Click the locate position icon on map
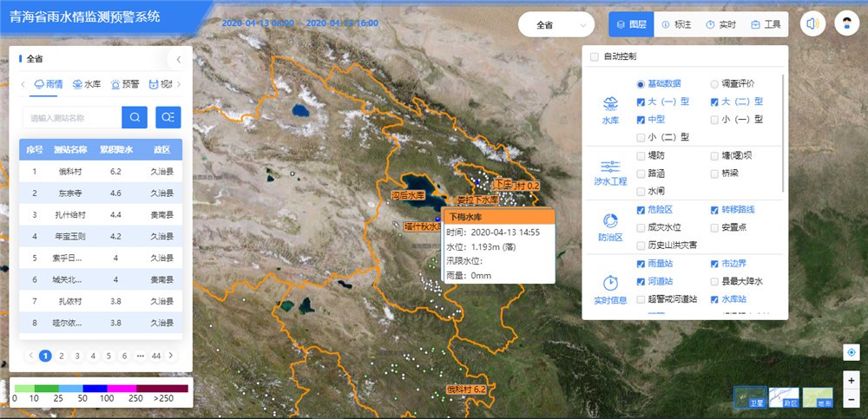The width and height of the screenshot is (868, 419). point(852,352)
